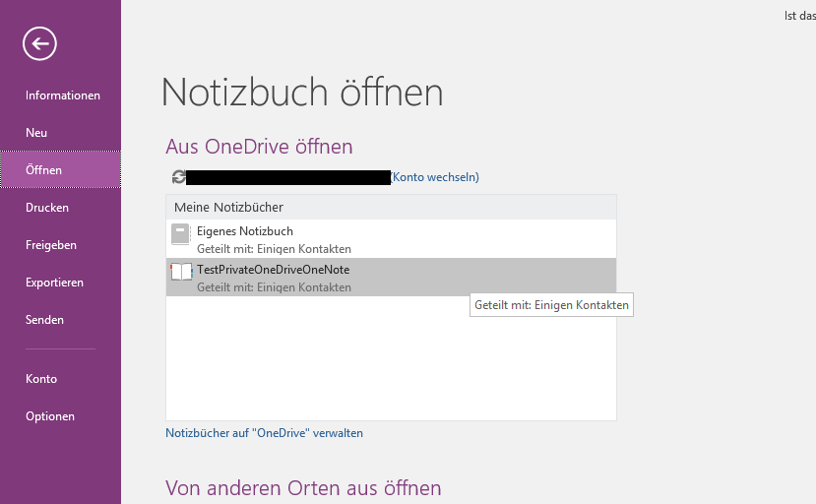The image size is (816, 504).
Task: Click the Notizbuch öffnen page title
Action: pyautogui.click(x=302, y=93)
